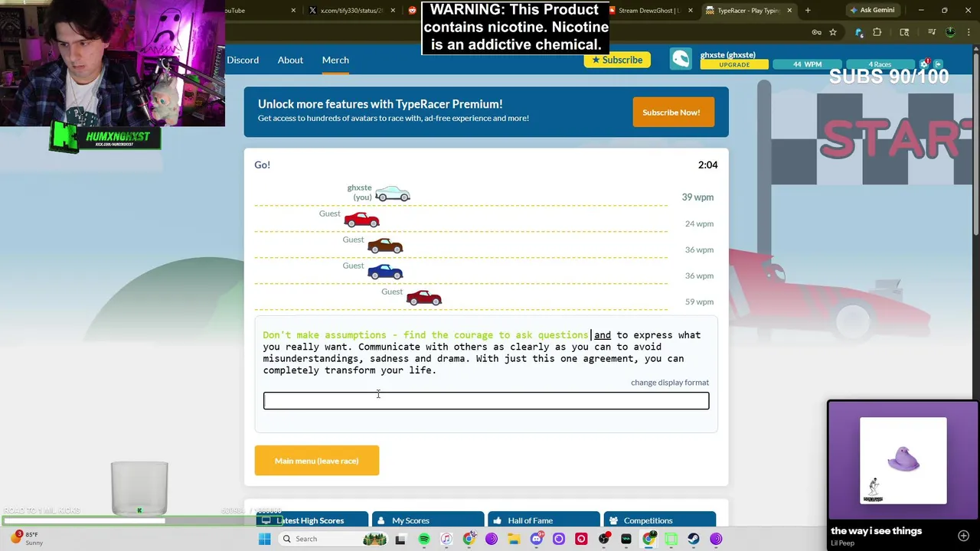Close the TypeRacer tab
The height and width of the screenshot is (551, 980).
[x=789, y=10]
